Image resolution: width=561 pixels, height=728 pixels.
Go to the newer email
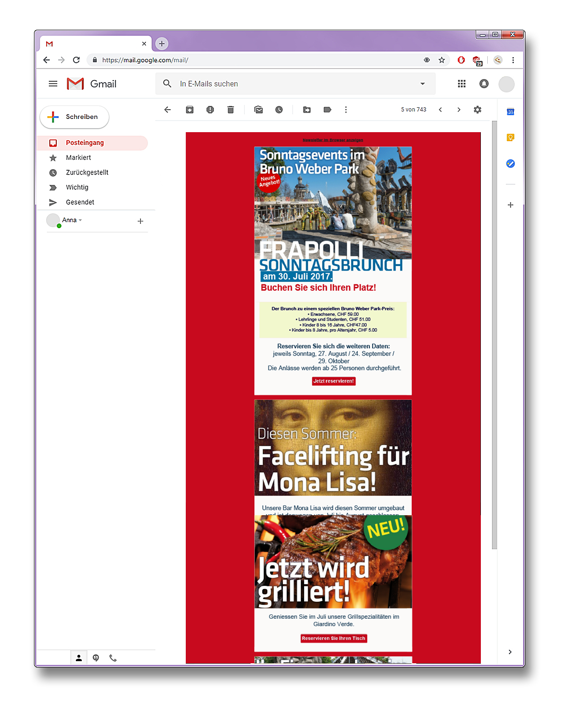[x=441, y=110]
